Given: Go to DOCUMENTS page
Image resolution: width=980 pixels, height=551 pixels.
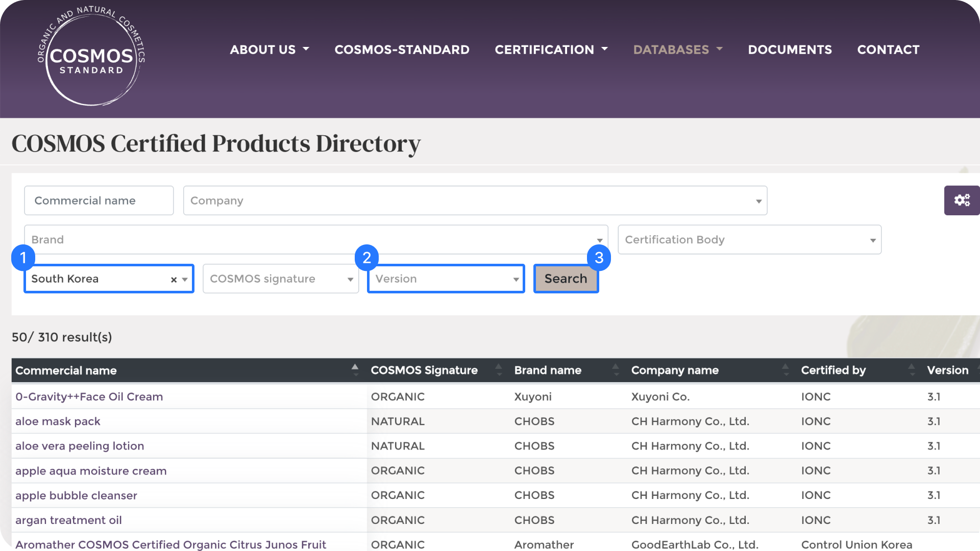Looking at the screenshot, I should click(790, 49).
